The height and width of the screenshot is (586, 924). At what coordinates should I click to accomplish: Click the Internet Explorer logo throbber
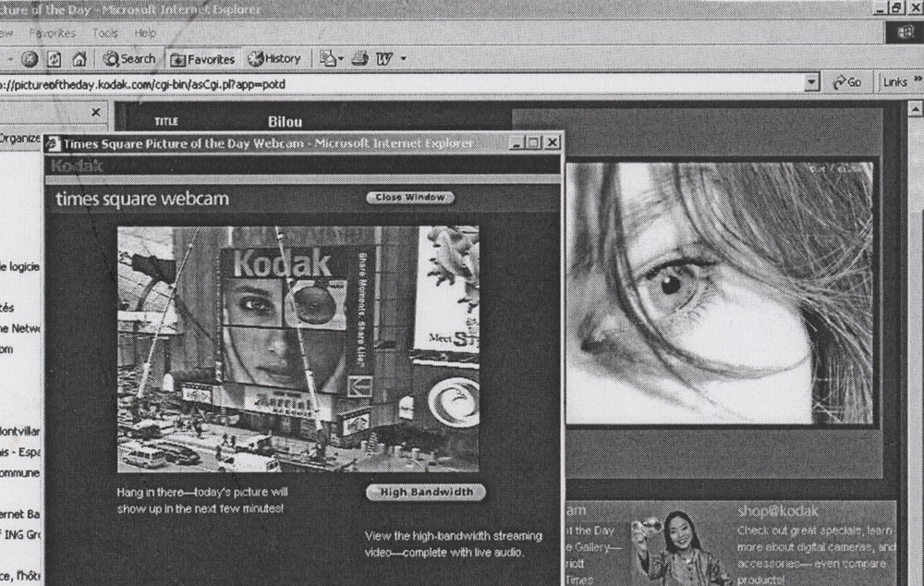coord(906,32)
